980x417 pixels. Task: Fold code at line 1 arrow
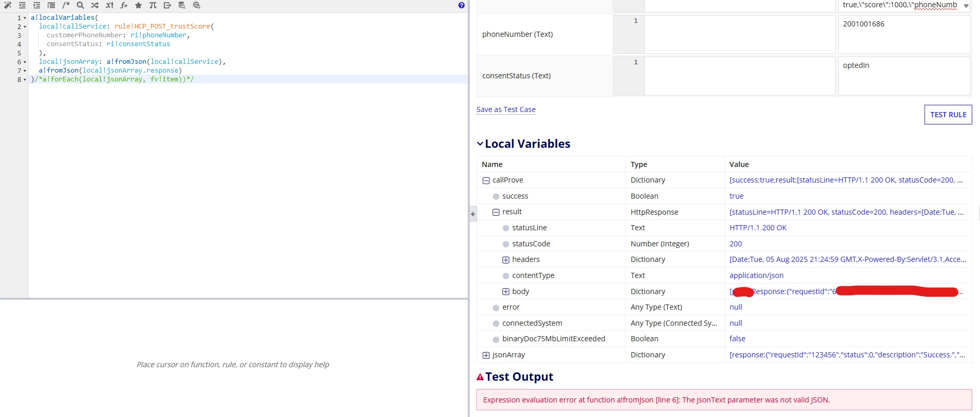(25, 18)
